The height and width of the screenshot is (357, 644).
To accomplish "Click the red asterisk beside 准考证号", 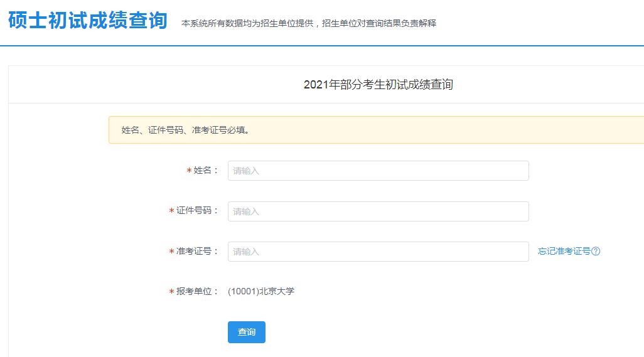I will (x=171, y=252).
